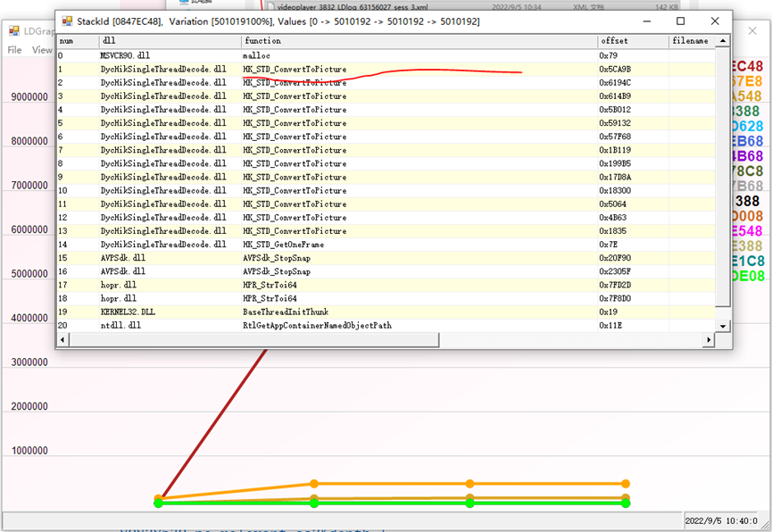772x532 pixels.
Task: Select row with offset 0x199B5
Action: 386,163
